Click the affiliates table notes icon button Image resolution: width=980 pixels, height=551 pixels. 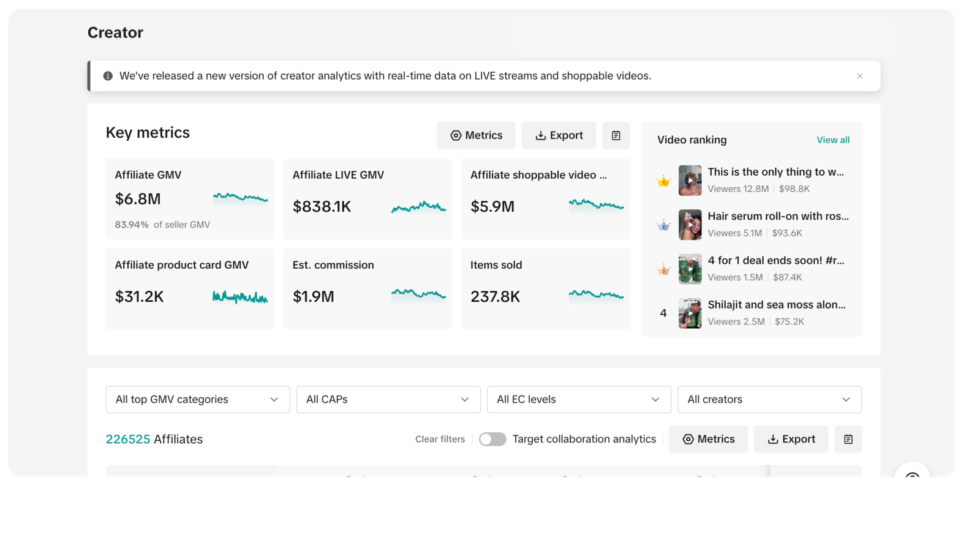tap(848, 439)
